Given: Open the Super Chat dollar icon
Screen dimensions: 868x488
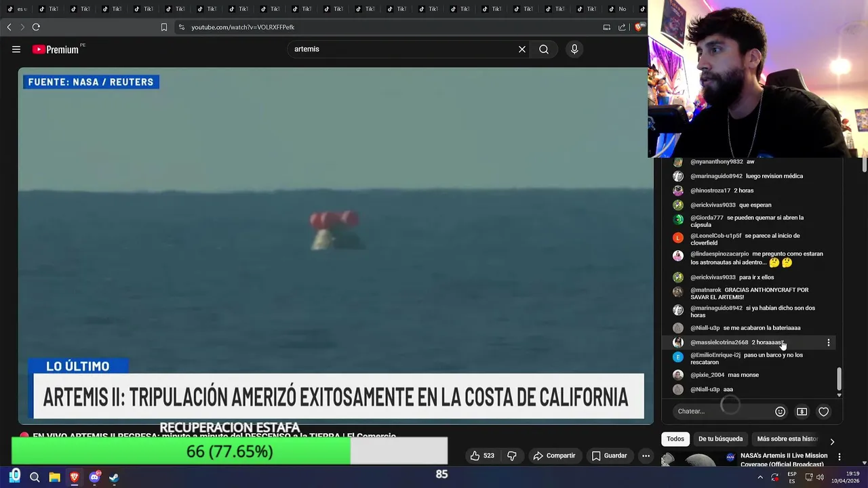Looking at the screenshot, I should point(802,411).
